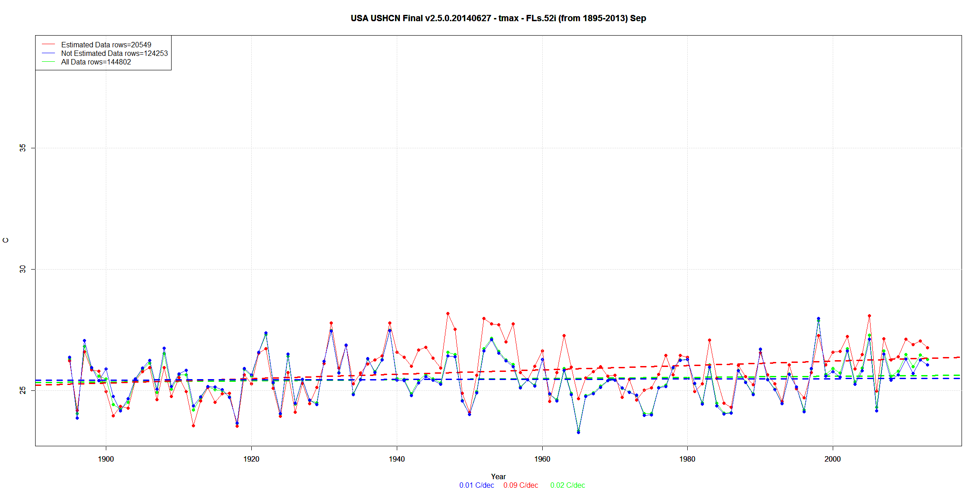Click the highest red point near 1947
Image resolution: width=980 pixels, height=490 pixels.
tap(448, 313)
